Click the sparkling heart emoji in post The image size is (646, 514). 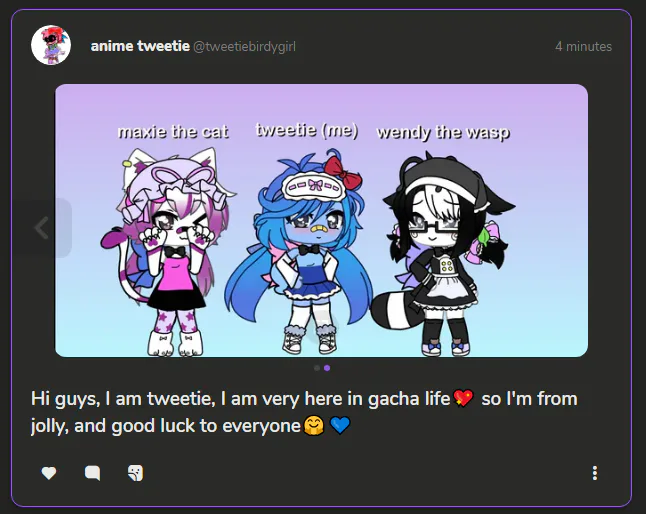[463, 398]
